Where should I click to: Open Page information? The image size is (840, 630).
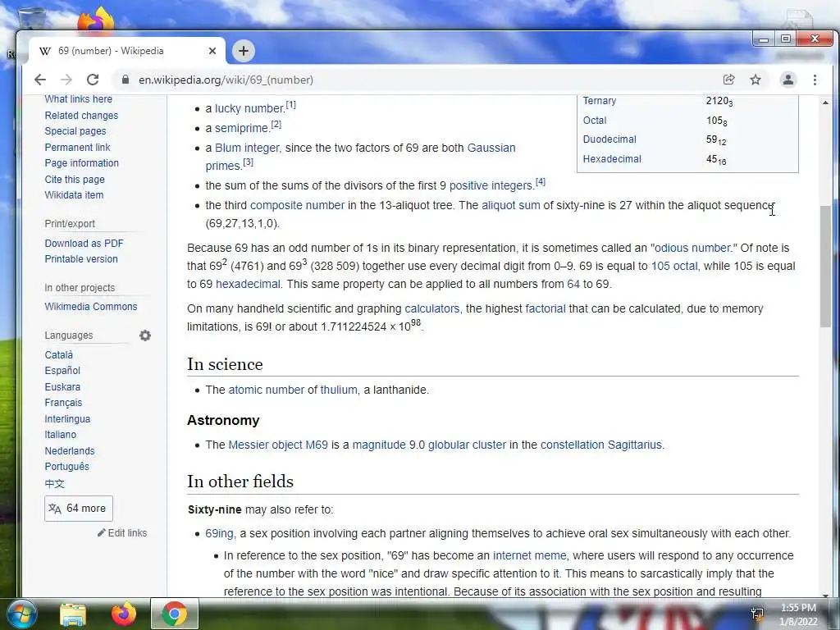point(81,163)
